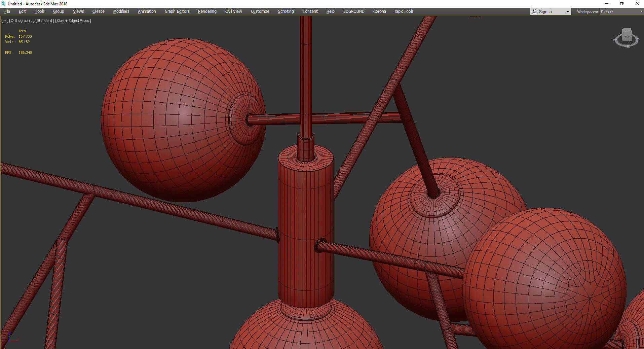The image size is (644, 349).
Task: Click the Total statistics header
Action: pyautogui.click(x=23, y=31)
